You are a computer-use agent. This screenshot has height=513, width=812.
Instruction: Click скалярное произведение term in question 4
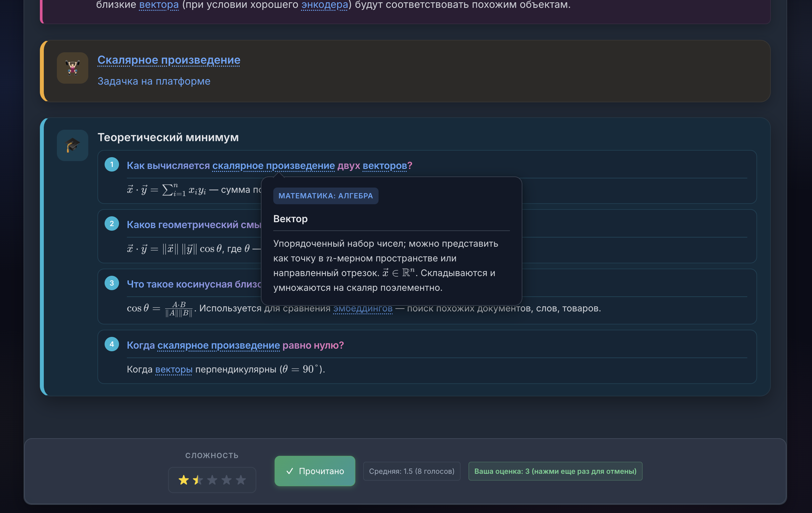[218, 345]
